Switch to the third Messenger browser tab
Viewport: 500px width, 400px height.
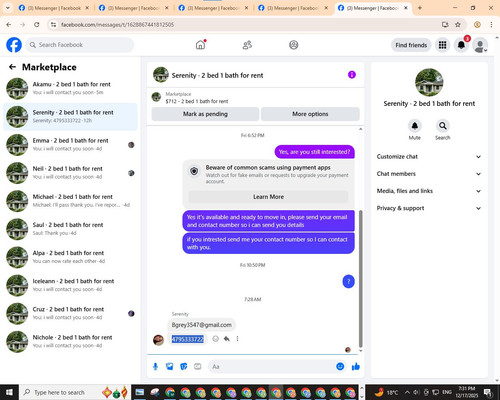(x=213, y=8)
